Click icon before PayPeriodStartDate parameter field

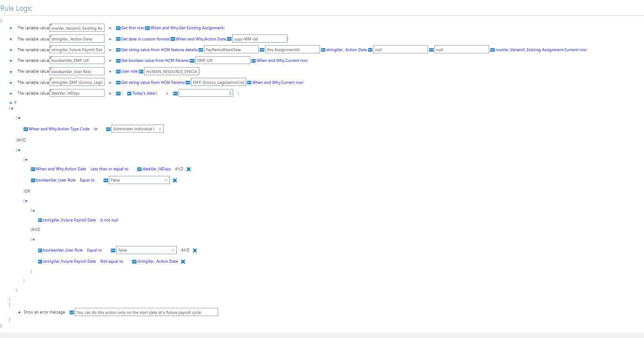pos(200,49)
